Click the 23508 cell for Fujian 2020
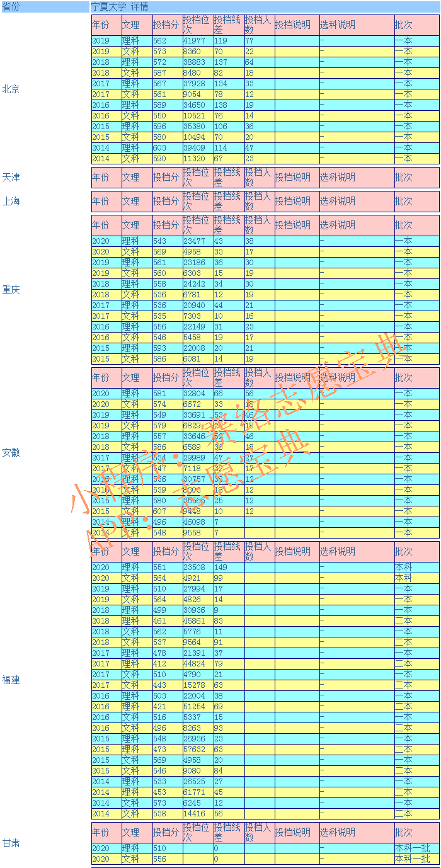 coord(198,568)
